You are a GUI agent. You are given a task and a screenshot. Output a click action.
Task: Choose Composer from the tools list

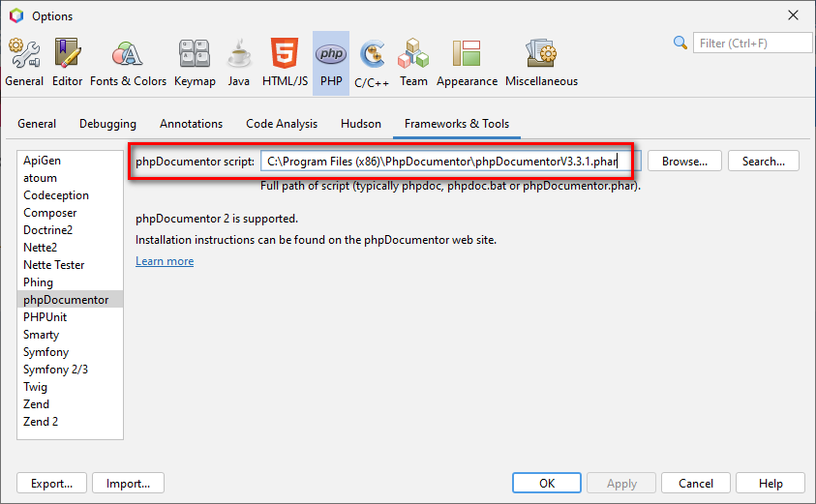tap(50, 213)
